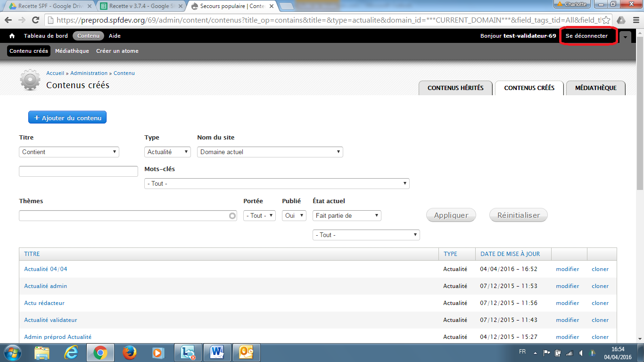Bookmark this page with the star icon
644x362 pixels.
tap(606, 20)
